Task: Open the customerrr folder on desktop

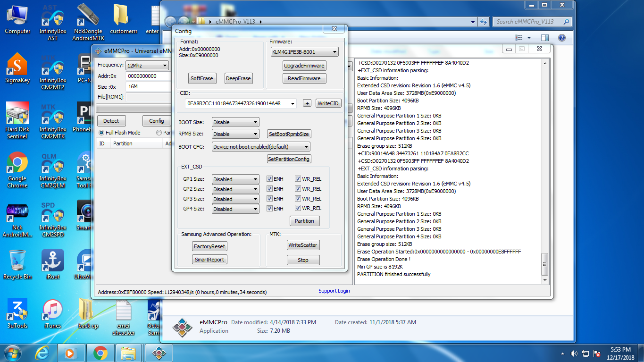Action: coord(123,19)
